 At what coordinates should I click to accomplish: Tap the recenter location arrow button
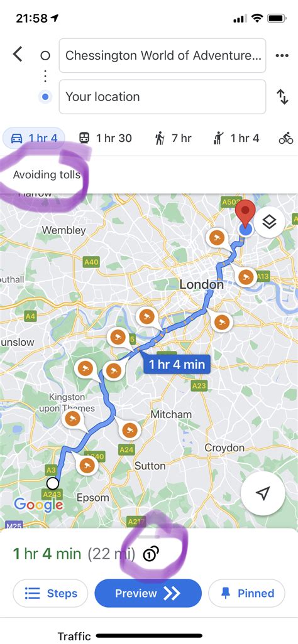[x=263, y=493]
